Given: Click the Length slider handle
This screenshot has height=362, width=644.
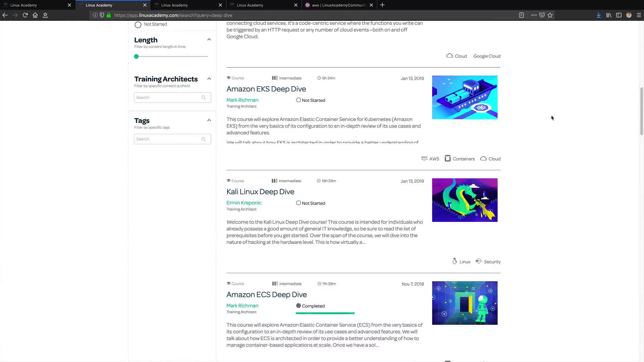Looking at the screenshot, I should pyautogui.click(x=137, y=57).
